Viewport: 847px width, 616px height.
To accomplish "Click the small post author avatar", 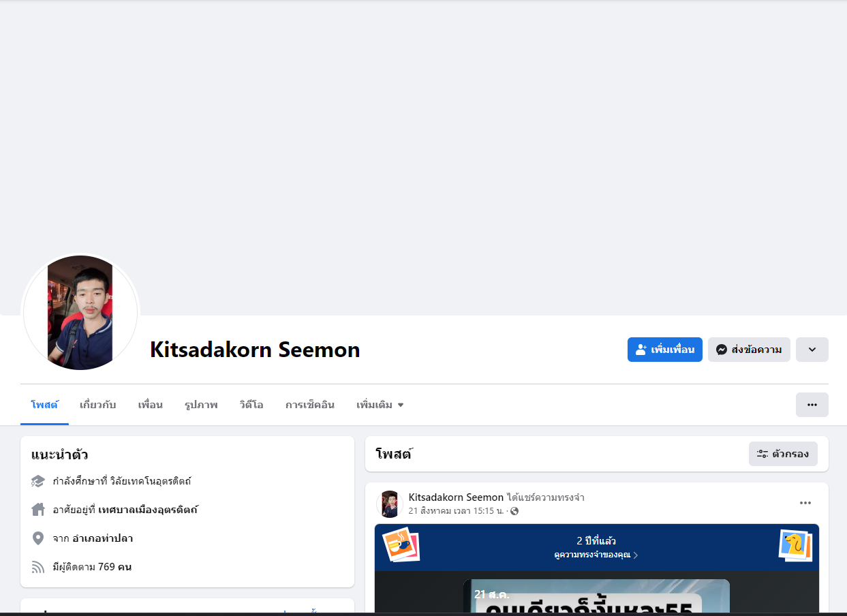I will [390, 504].
